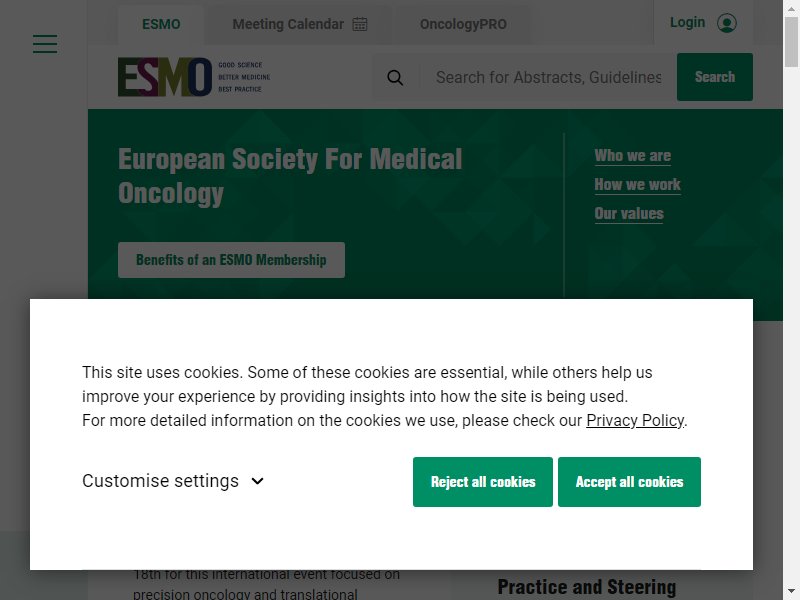
Task: Click the ESMO logo
Action: coord(194,77)
